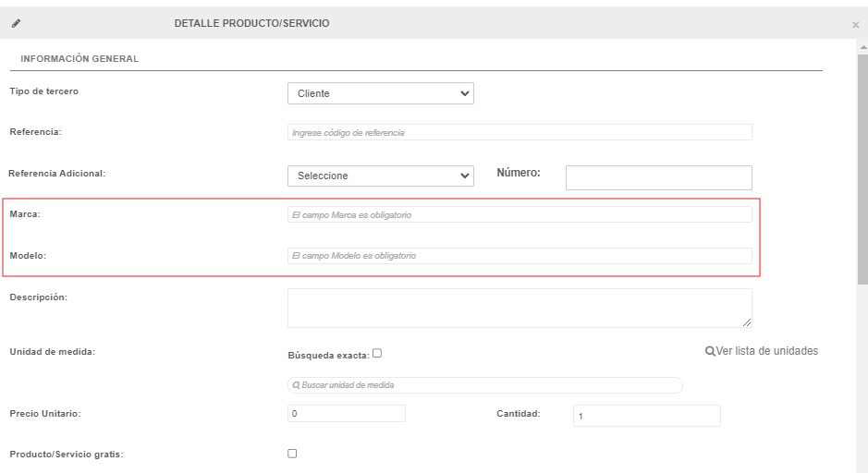
Task: Click the Referencia code input field
Action: click(x=520, y=132)
